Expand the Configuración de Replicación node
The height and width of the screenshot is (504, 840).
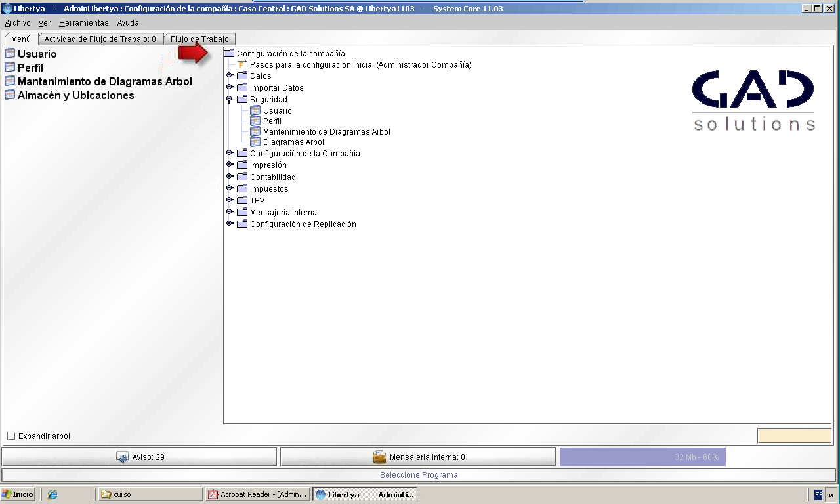pyautogui.click(x=230, y=224)
